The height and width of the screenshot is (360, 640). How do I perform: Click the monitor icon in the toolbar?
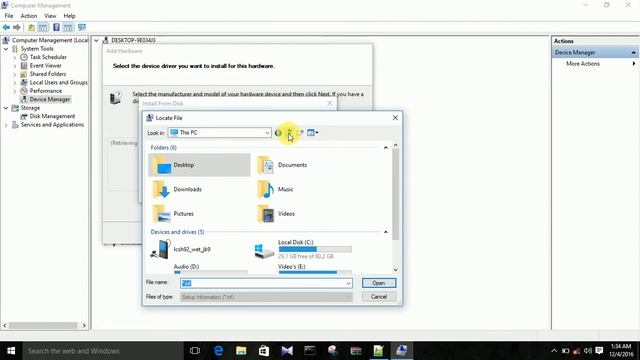pyautogui.click(x=82, y=27)
